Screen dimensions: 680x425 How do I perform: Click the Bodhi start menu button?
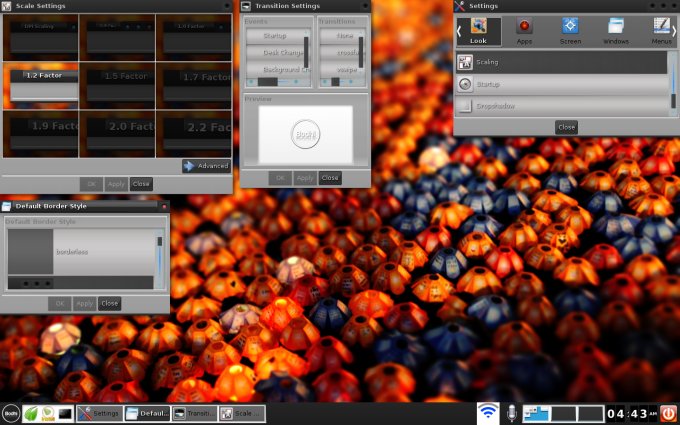(11, 413)
